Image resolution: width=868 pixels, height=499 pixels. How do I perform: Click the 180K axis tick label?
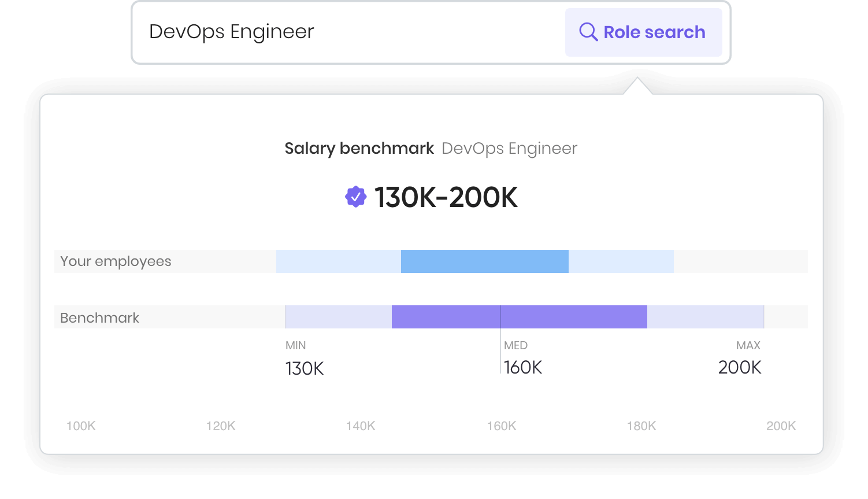(x=641, y=426)
